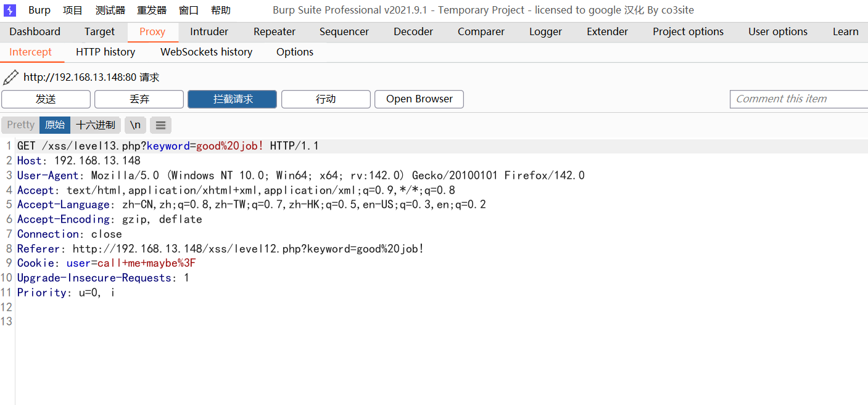Click the http://192.168.13.148:80 请求 label
868x405 pixels.
(x=91, y=77)
